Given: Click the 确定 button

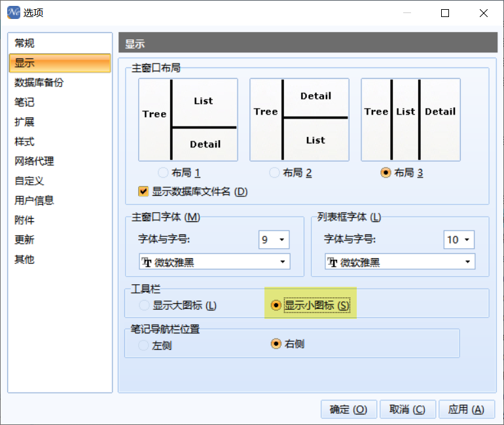Looking at the screenshot, I should tap(348, 409).
